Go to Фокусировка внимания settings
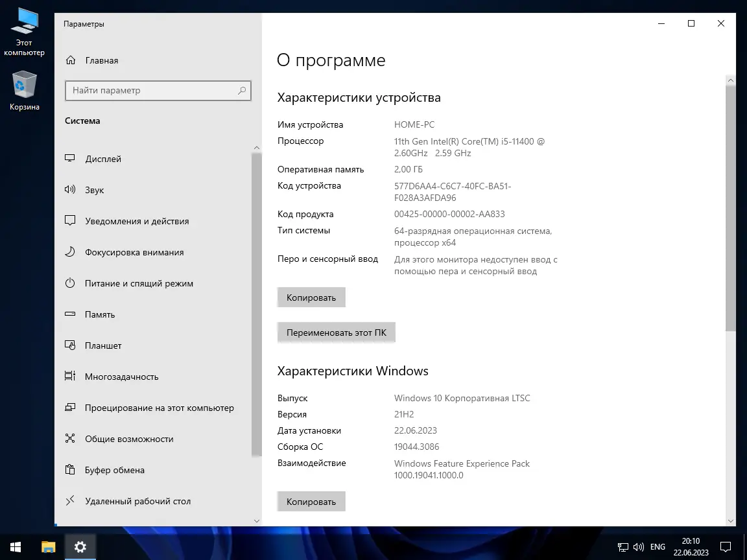Screen dimensions: 747x560 pos(135,252)
